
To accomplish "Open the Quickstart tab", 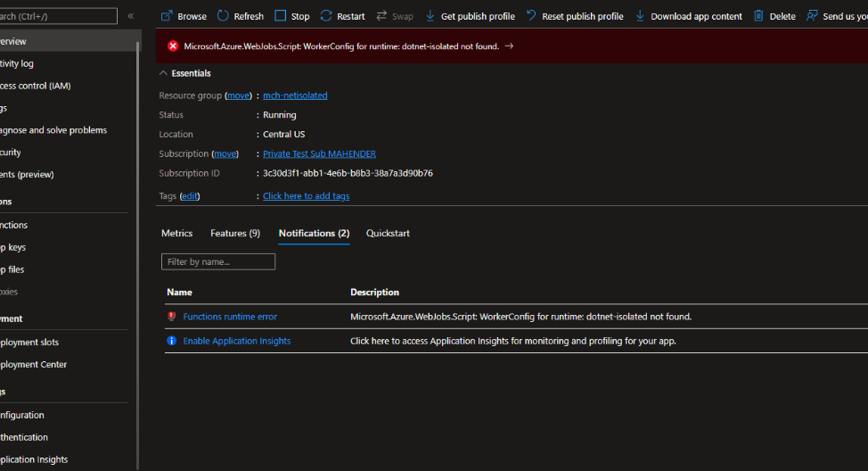I will tap(388, 234).
